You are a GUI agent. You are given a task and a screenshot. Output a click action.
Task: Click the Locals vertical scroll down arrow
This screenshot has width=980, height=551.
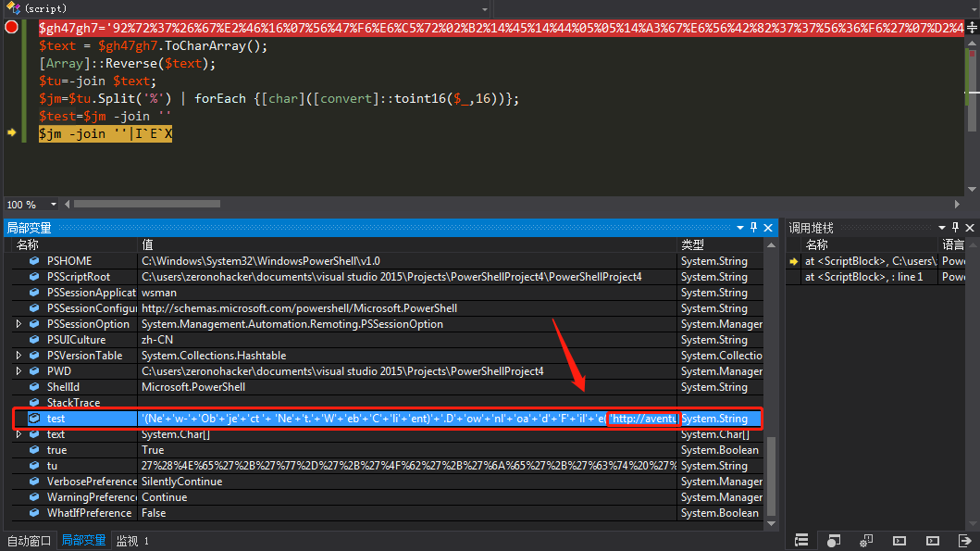tap(771, 523)
